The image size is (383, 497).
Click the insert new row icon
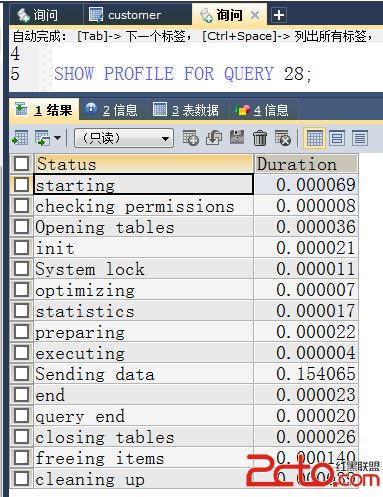(190, 138)
